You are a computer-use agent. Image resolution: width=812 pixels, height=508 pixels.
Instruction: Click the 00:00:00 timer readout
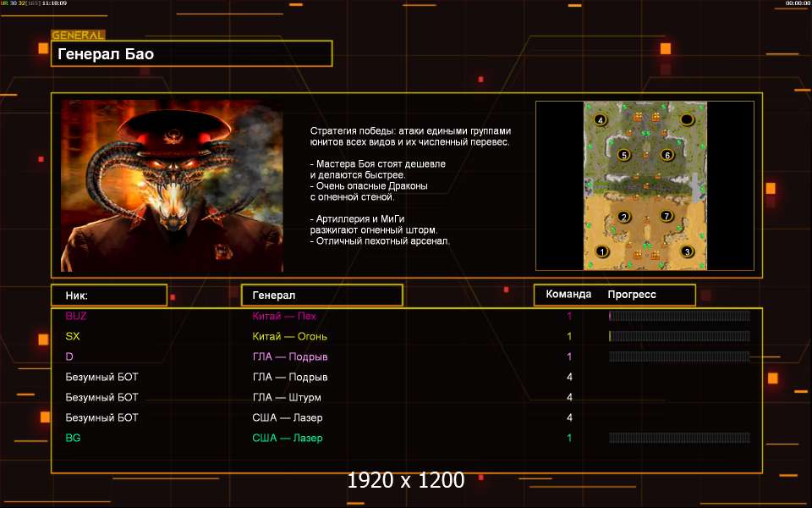pyautogui.click(x=798, y=3)
